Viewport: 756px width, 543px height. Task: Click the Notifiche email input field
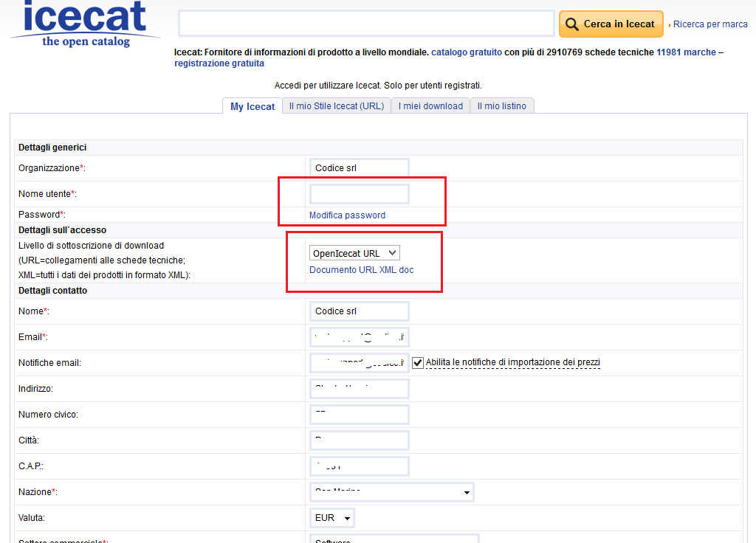pos(360,363)
